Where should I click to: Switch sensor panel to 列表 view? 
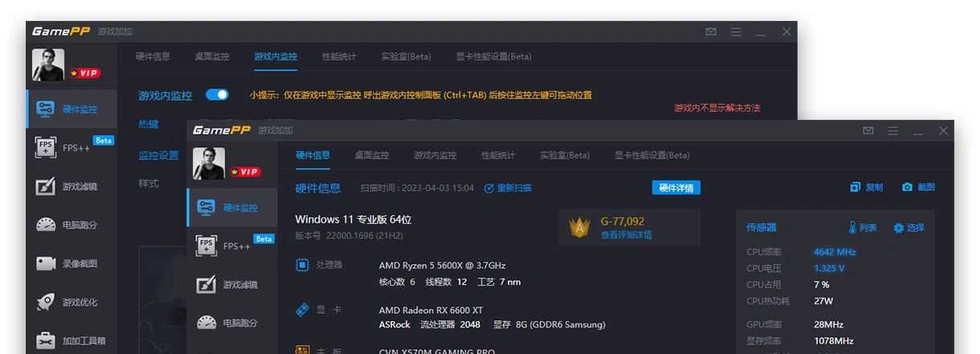(x=863, y=228)
